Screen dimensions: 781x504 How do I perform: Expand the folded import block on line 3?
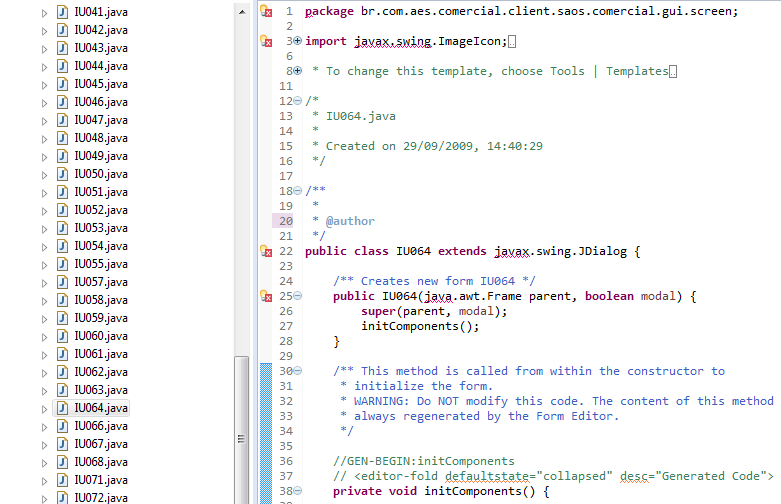coord(297,41)
